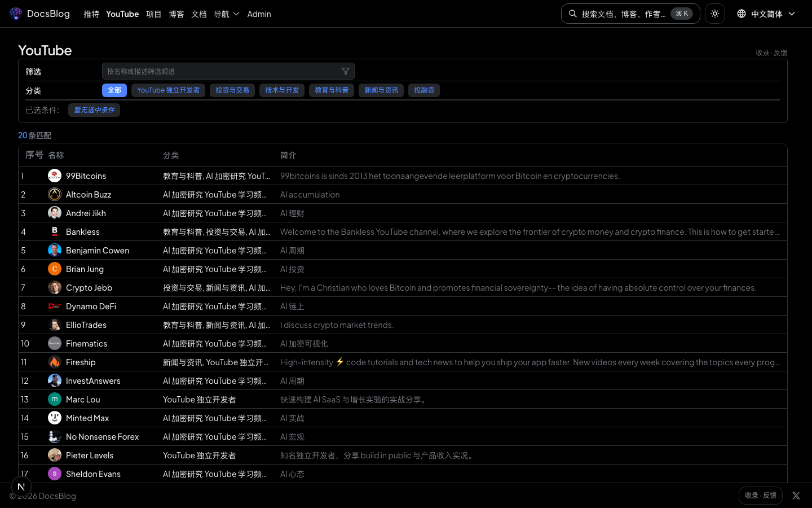Screen dimensions: 812x508
Task: Select the 全部 category filter
Action: click(114, 90)
